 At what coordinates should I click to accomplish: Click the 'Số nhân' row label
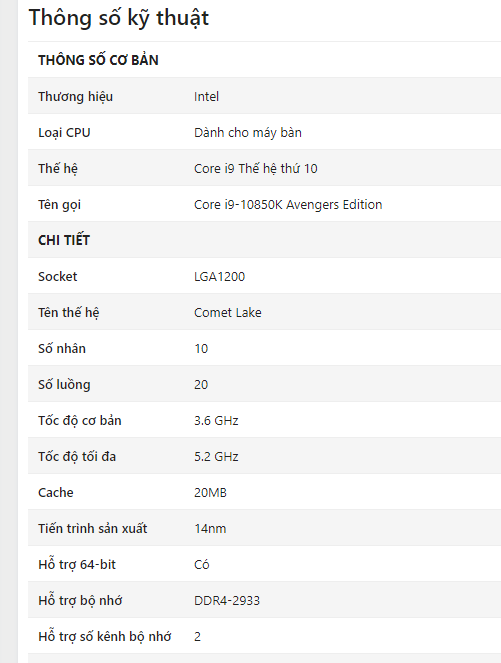coord(62,348)
